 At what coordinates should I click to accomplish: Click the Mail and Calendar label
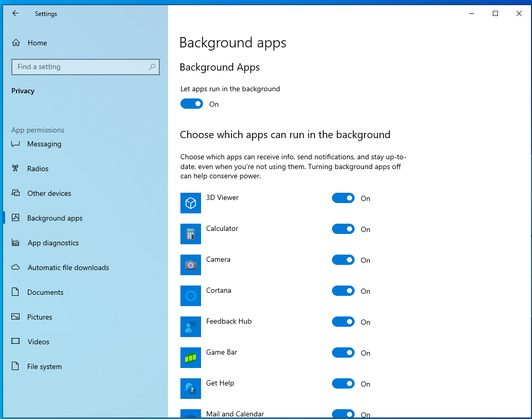235,414
